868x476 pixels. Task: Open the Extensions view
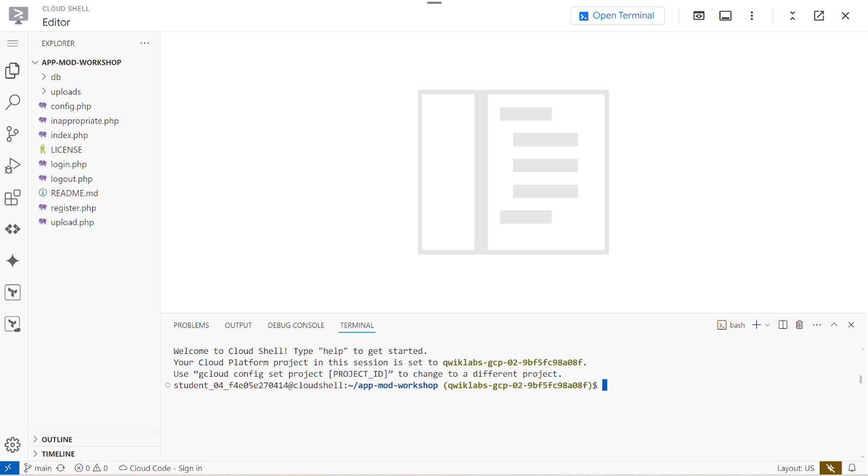tap(12, 198)
